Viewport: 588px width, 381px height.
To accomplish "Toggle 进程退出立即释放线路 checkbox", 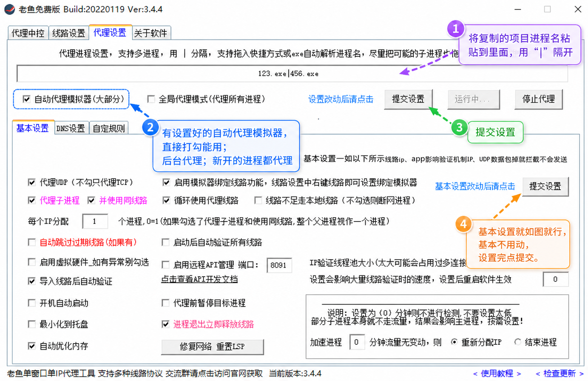I will pyautogui.click(x=165, y=324).
